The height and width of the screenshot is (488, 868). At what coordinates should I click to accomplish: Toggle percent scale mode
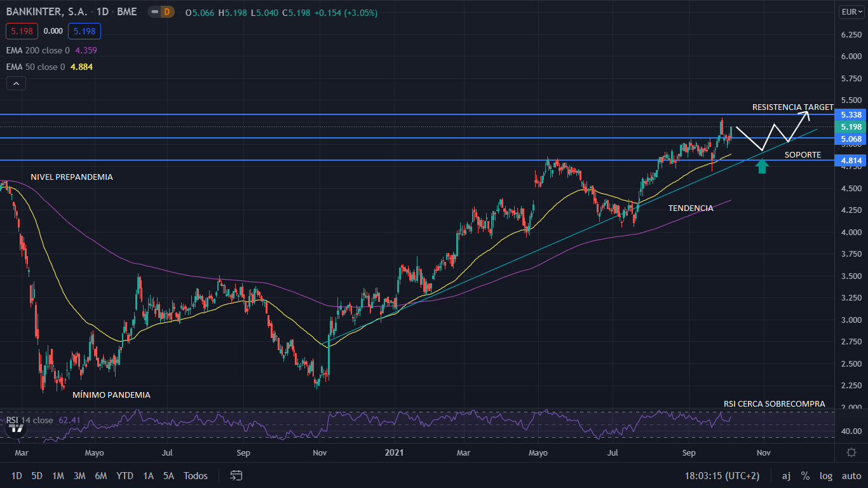coord(805,475)
